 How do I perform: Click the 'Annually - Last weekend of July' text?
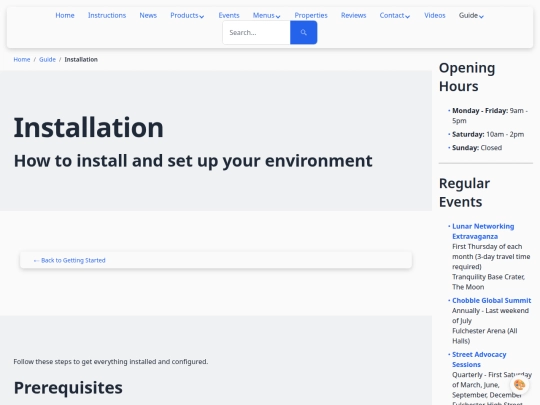pos(490,315)
